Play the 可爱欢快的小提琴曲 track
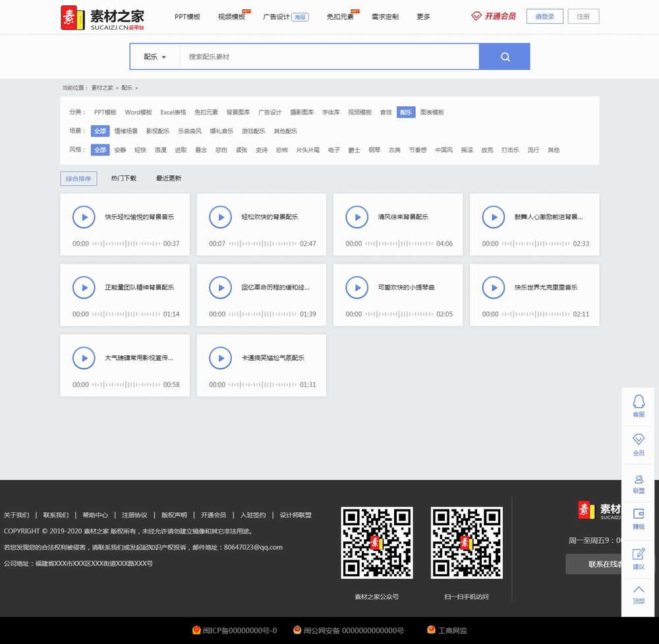This screenshot has width=659, height=644. click(357, 288)
